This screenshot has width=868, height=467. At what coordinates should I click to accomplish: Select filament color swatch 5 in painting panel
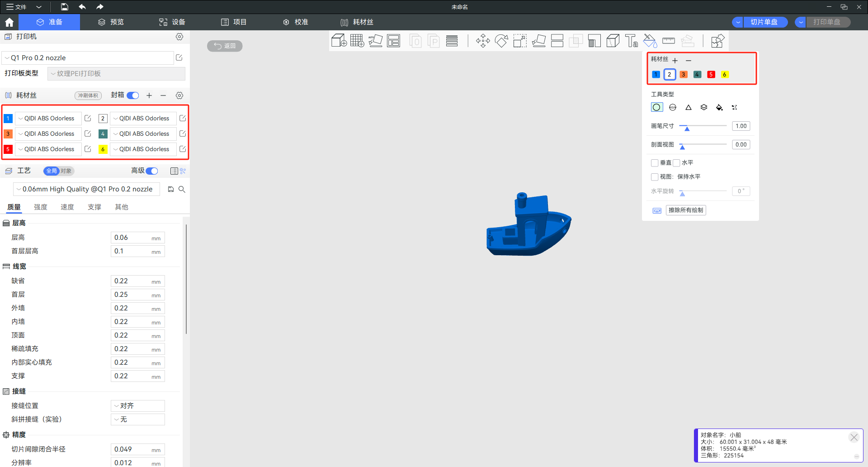click(711, 75)
